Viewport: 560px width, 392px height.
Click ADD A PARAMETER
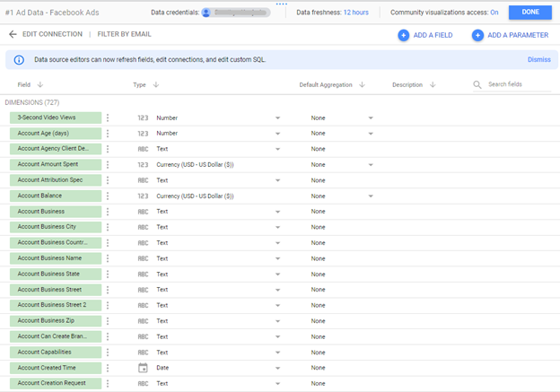(x=518, y=35)
